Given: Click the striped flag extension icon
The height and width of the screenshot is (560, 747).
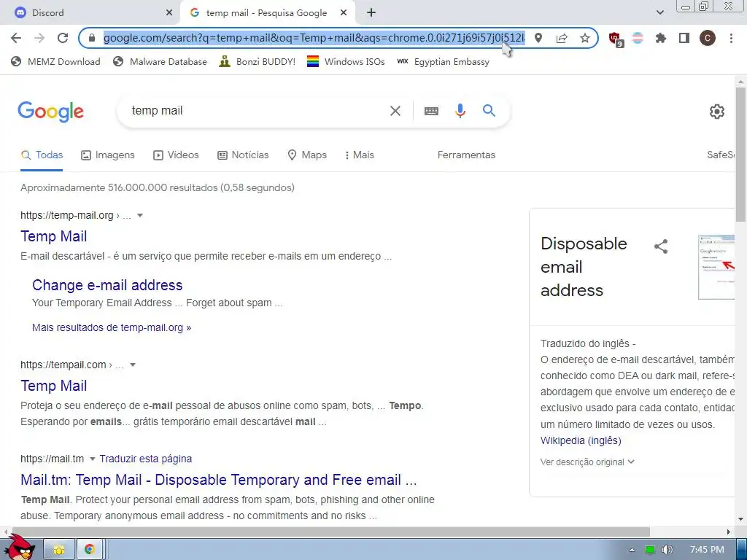Looking at the screenshot, I should [638, 38].
